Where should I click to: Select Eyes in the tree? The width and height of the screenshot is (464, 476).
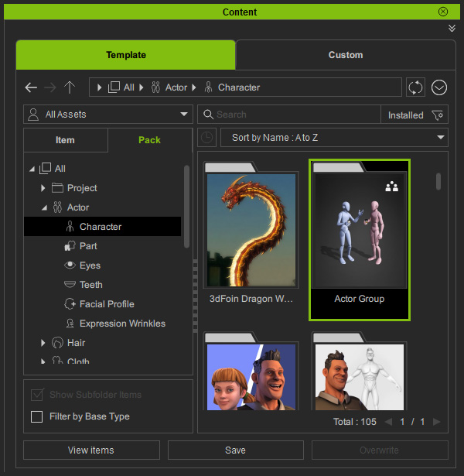click(90, 265)
